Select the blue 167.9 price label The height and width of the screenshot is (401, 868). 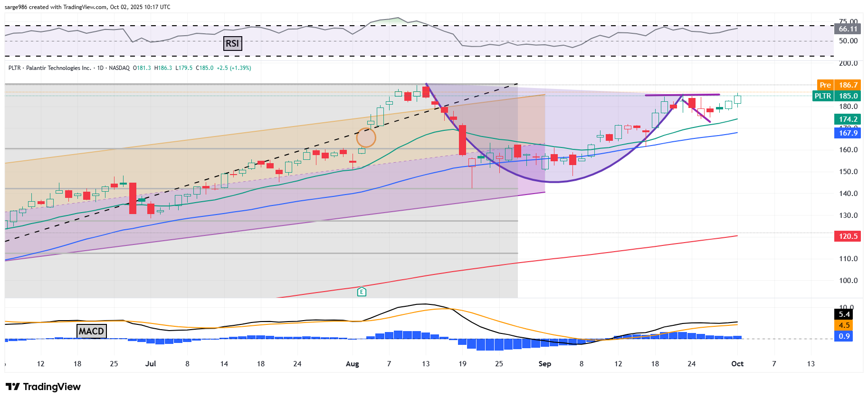tap(848, 133)
